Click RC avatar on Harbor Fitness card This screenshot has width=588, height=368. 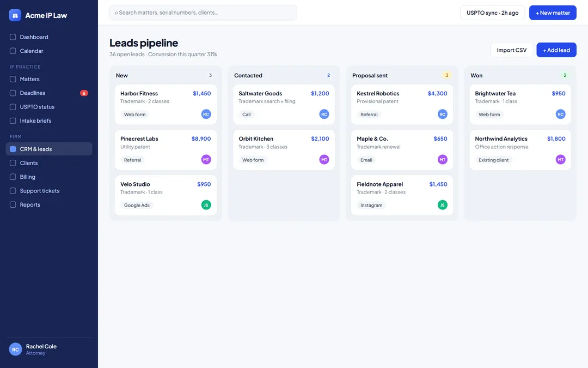click(206, 114)
